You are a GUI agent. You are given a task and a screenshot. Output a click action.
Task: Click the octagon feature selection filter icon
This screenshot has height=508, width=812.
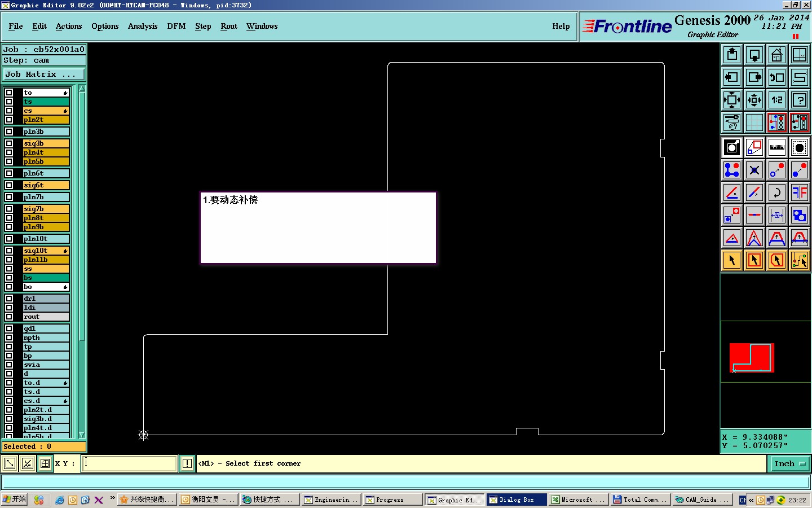(x=800, y=148)
